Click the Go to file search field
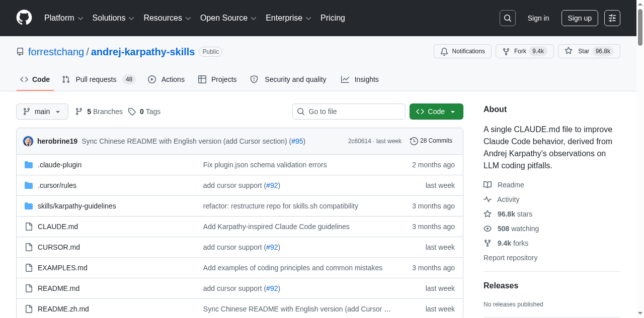 point(349,111)
